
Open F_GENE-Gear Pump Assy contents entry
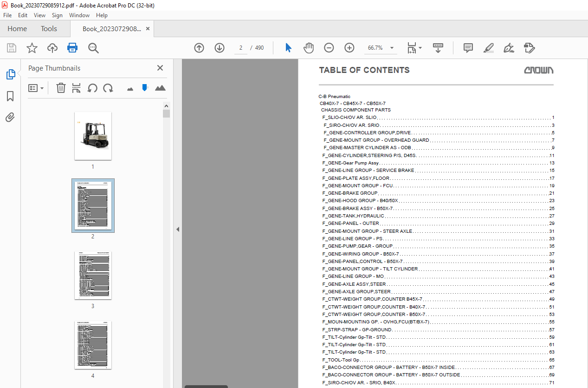click(351, 163)
